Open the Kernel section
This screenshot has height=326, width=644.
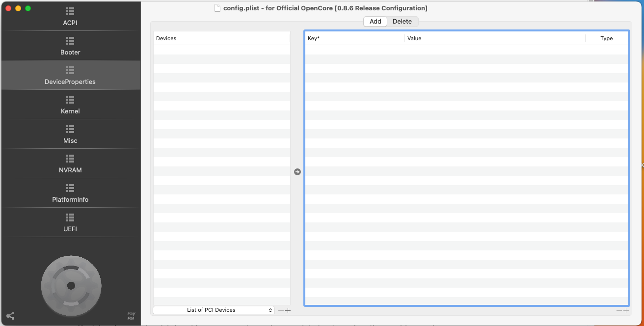(70, 105)
